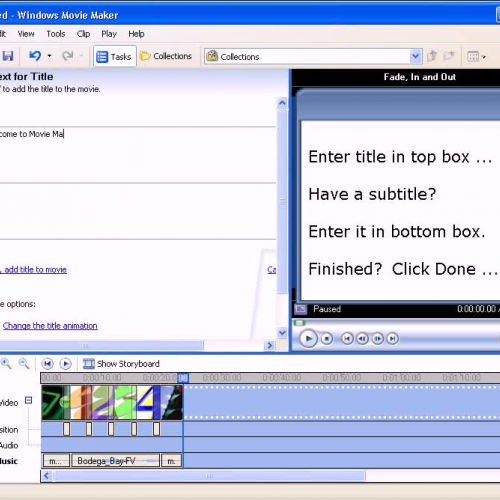The width and height of the screenshot is (500, 500).
Task: Select the first 'm...' music clip
Action: (56, 461)
